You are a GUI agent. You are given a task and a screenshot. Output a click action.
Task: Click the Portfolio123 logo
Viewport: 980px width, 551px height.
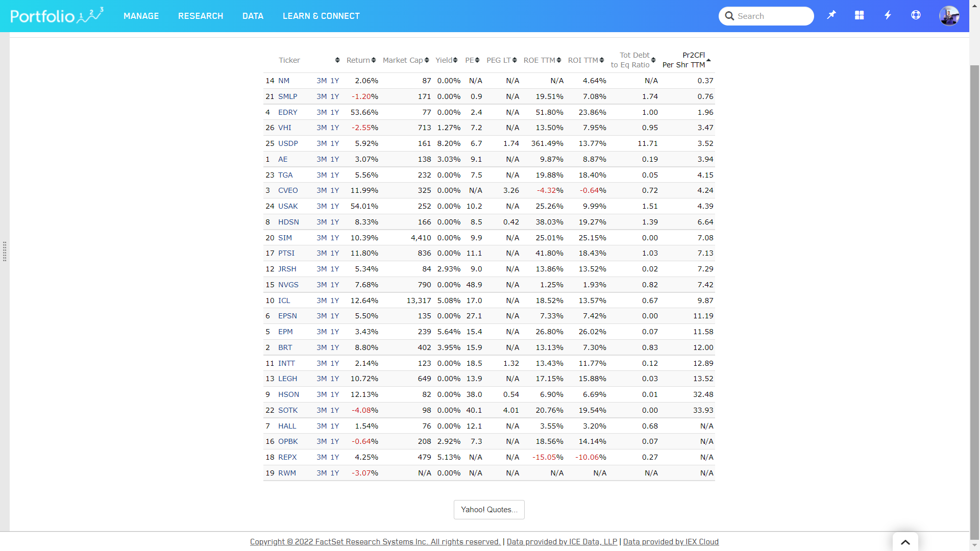[x=57, y=16]
